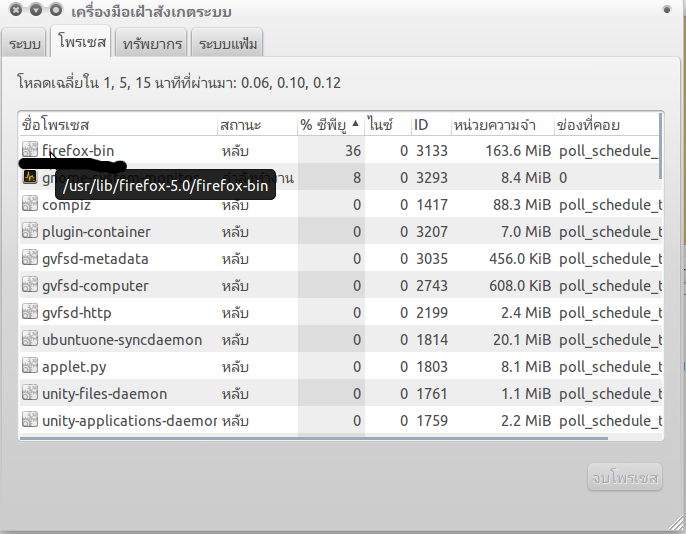The image size is (686, 534).
Task: Switch to the ระบบ tab
Action: [x=24, y=43]
